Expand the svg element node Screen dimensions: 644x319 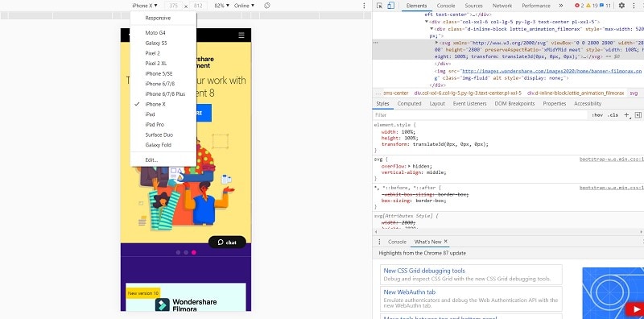coord(436,43)
